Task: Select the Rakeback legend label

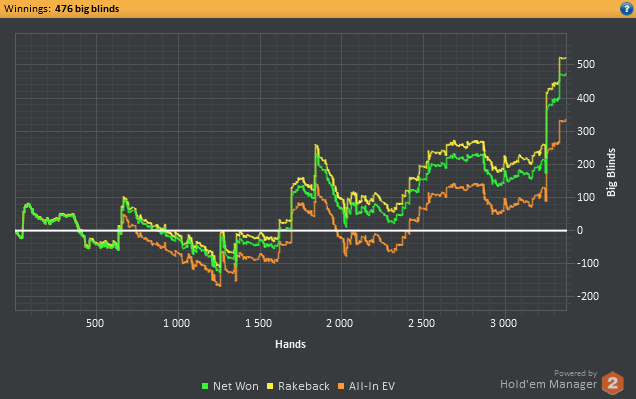Action: pyautogui.click(x=304, y=386)
